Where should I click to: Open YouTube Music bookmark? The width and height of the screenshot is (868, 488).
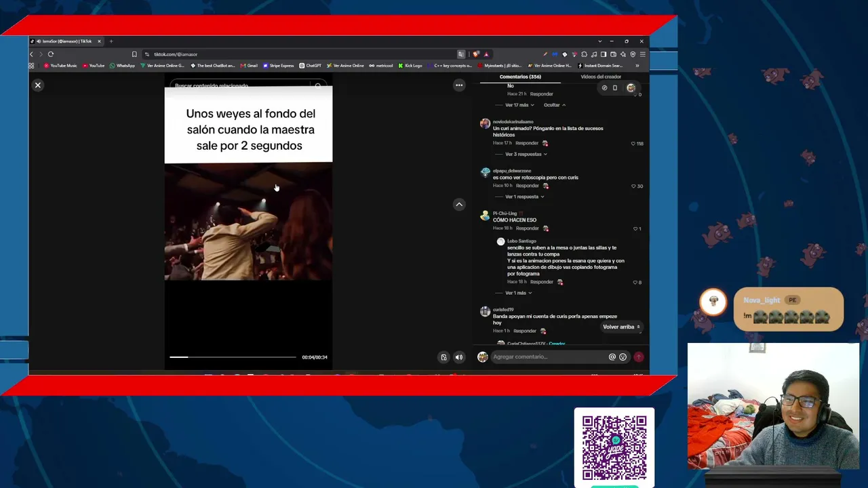(60, 66)
